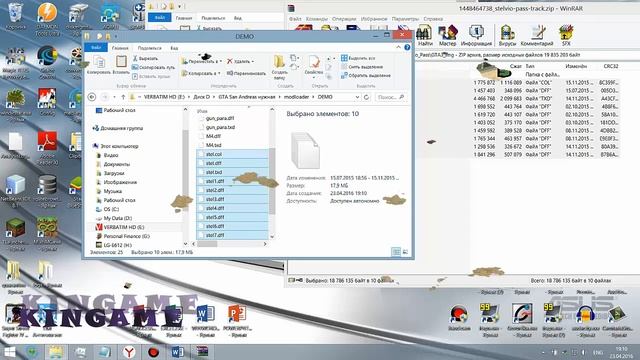Click Диск D breadcrumb segment
The image size is (640, 360).
click(201, 97)
